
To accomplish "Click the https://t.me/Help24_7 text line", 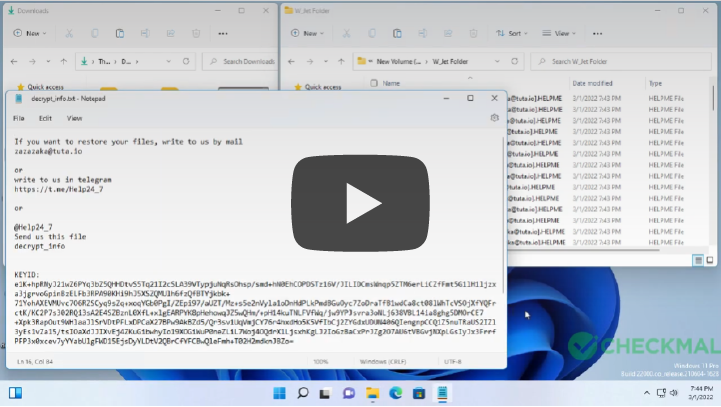I will pyautogui.click(x=59, y=189).
